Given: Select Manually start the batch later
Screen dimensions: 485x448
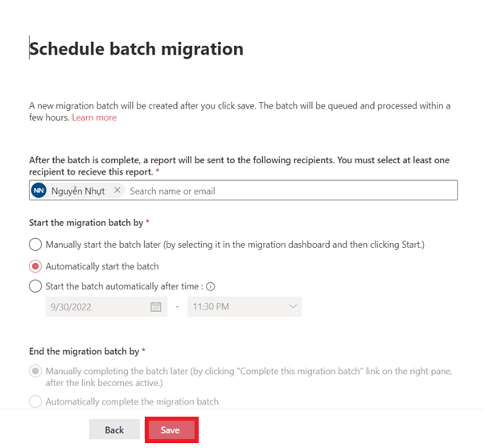Looking at the screenshot, I should [x=35, y=245].
